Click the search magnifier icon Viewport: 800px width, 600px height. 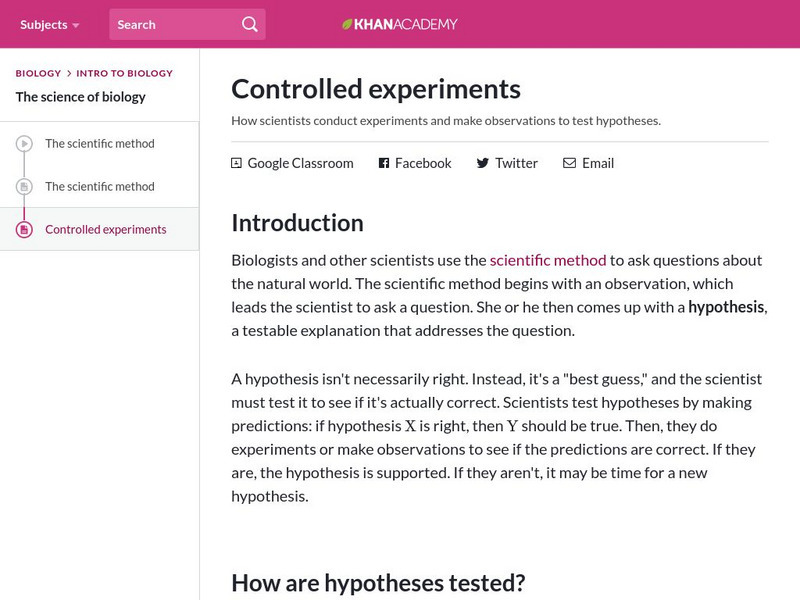(248, 22)
